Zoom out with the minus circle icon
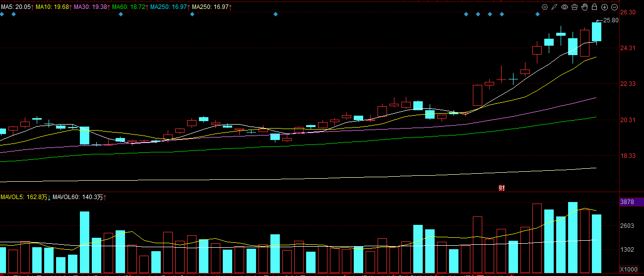Image resolution: width=644 pixels, height=276 pixels. tap(614, 7)
